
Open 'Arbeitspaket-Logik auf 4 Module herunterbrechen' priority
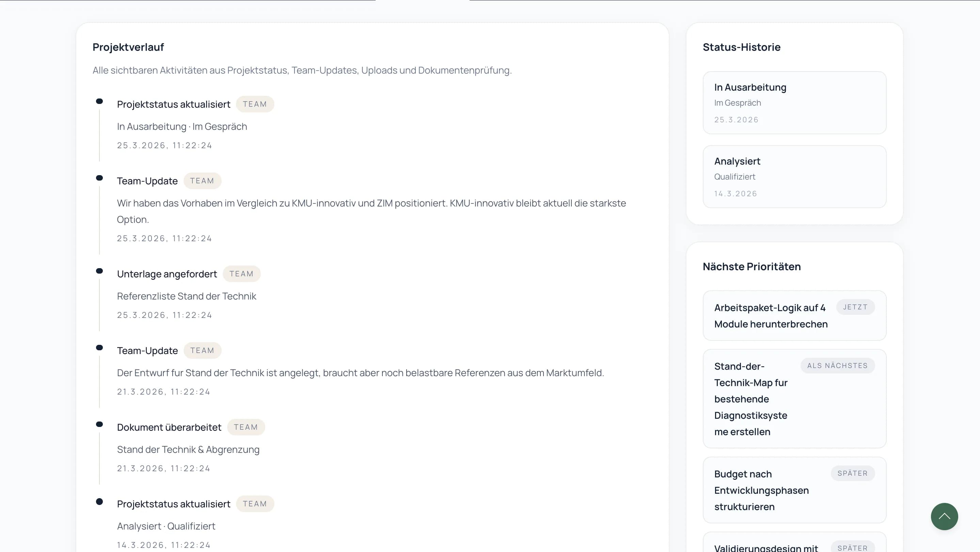point(771,316)
